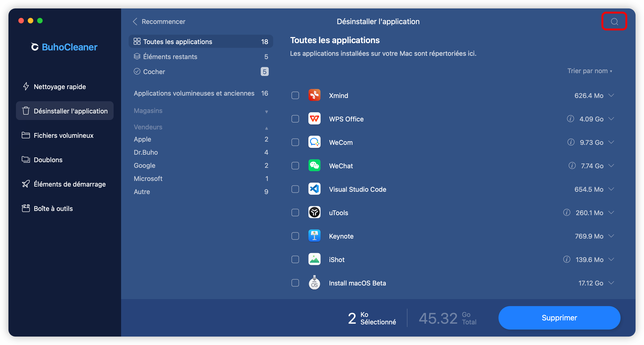Click the BuhoCleaner logo
644x345 pixels.
click(x=64, y=47)
